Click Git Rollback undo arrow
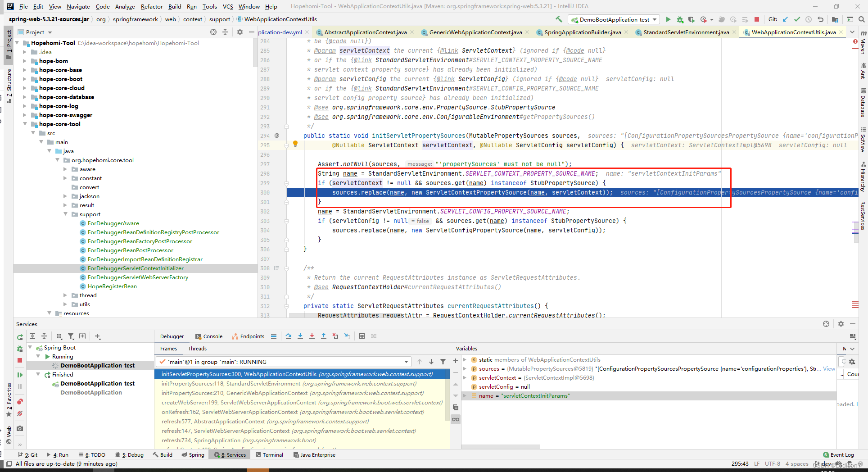868x472 pixels. click(820, 19)
